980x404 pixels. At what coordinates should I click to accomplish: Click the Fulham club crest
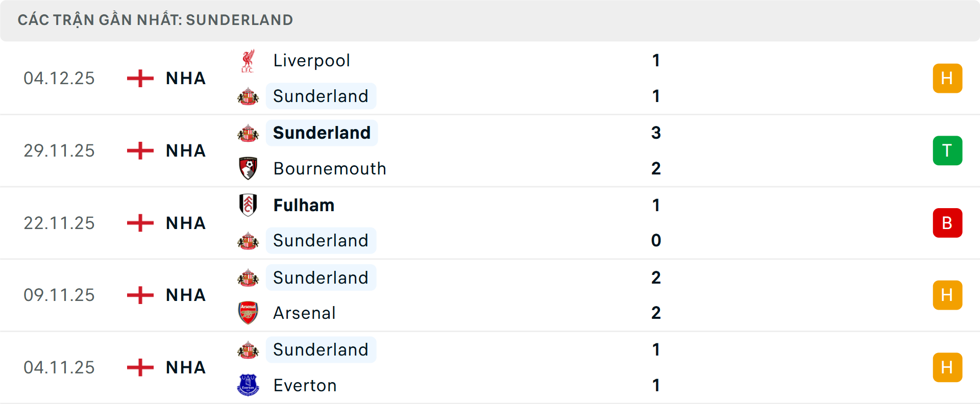coord(248,205)
